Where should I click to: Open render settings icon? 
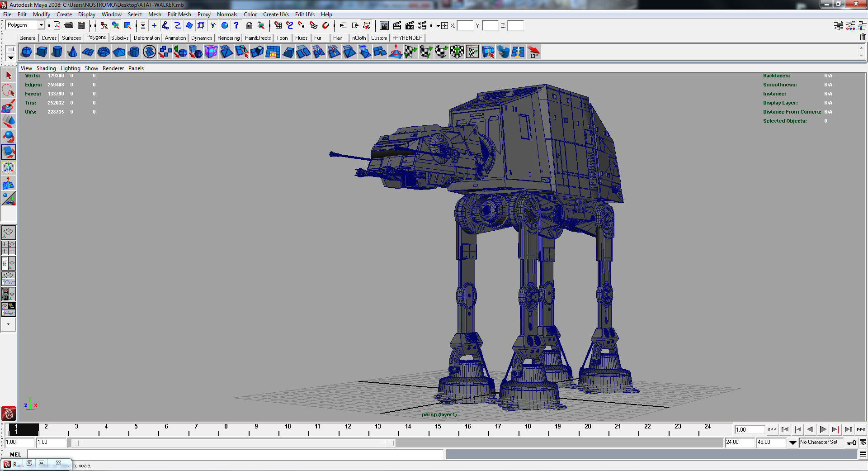422,25
